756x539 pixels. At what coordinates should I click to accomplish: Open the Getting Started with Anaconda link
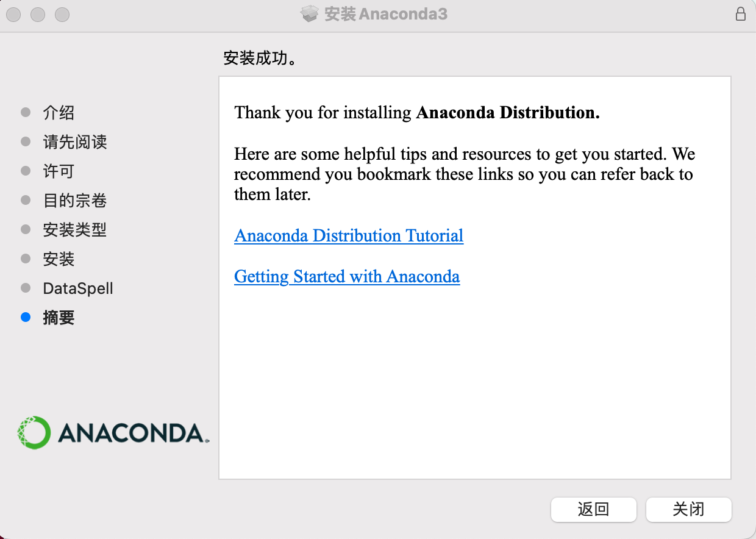346,277
